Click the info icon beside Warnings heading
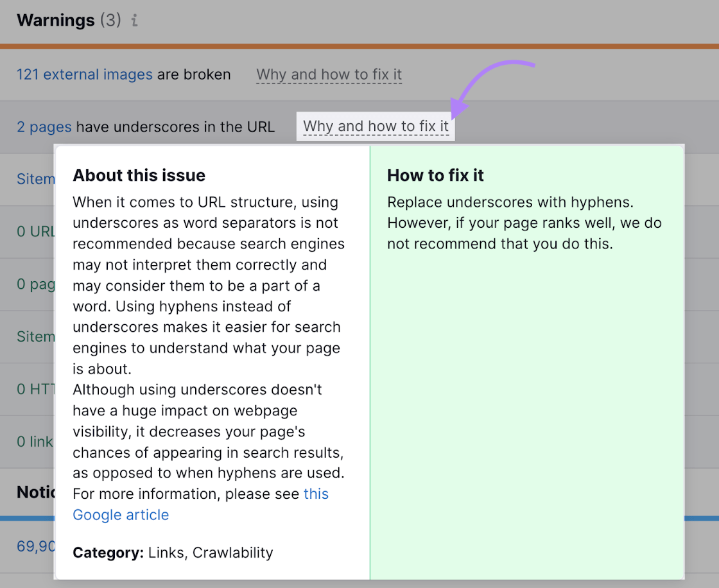 134,21
